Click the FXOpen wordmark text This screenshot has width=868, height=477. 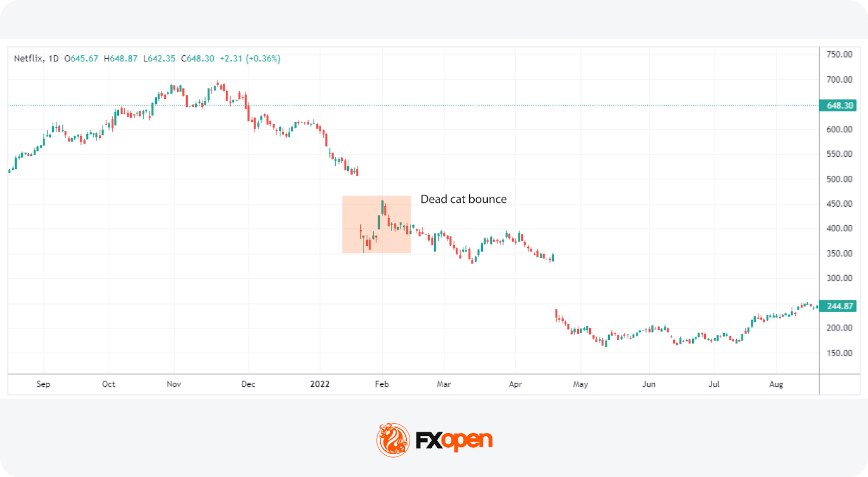click(454, 441)
